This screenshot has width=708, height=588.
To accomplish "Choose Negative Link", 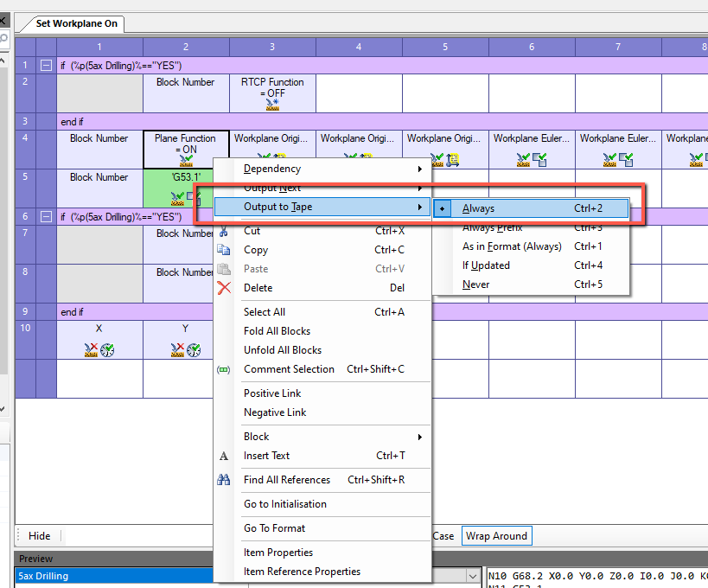I will pyautogui.click(x=322, y=412).
